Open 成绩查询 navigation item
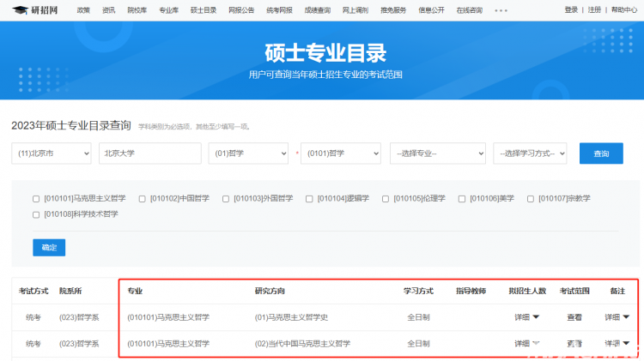644x361 pixels. coord(318,9)
